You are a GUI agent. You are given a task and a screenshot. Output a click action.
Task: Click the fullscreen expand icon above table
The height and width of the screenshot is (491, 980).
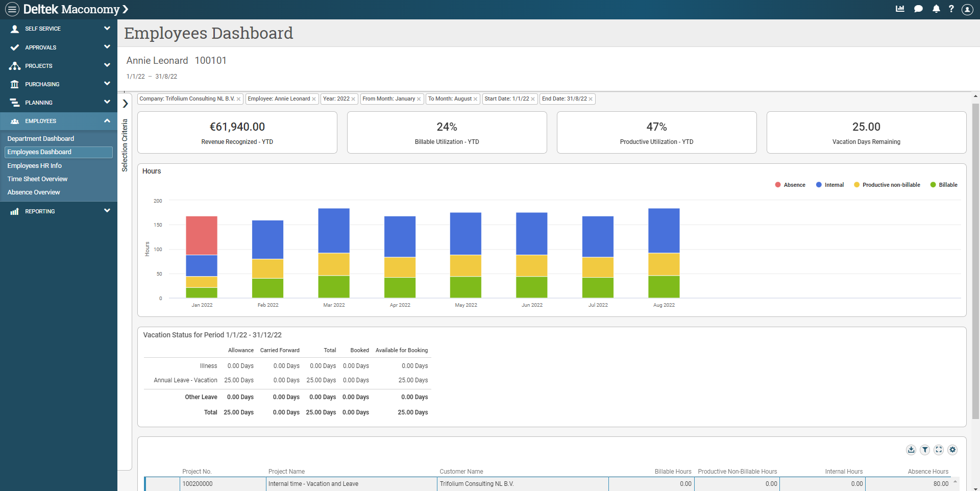pyautogui.click(x=939, y=450)
